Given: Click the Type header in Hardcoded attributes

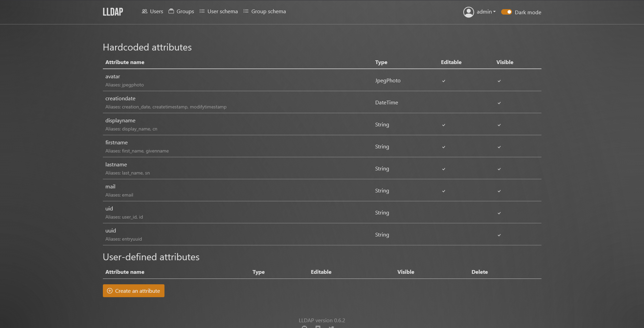Looking at the screenshot, I should [x=381, y=62].
